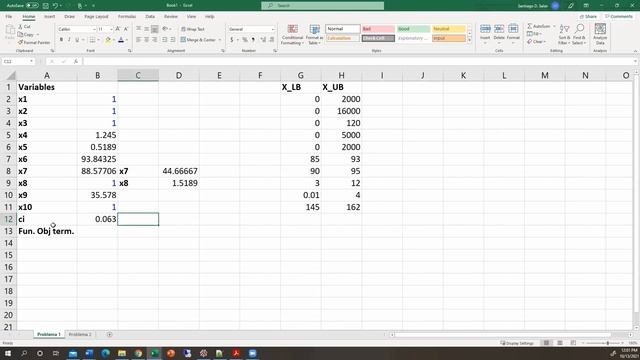The image size is (640, 360).
Task: Toggle Italic formatting
Action: pos(69,40)
